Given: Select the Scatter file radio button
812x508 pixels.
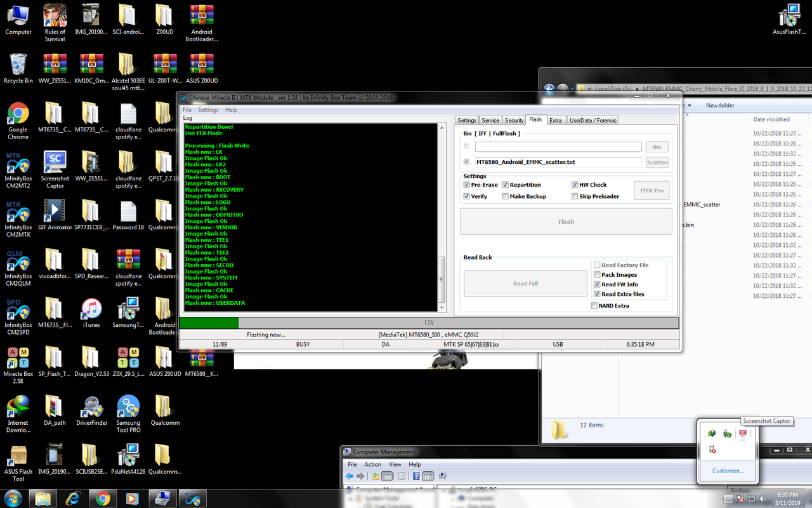Looking at the screenshot, I should [x=468, y=162].
